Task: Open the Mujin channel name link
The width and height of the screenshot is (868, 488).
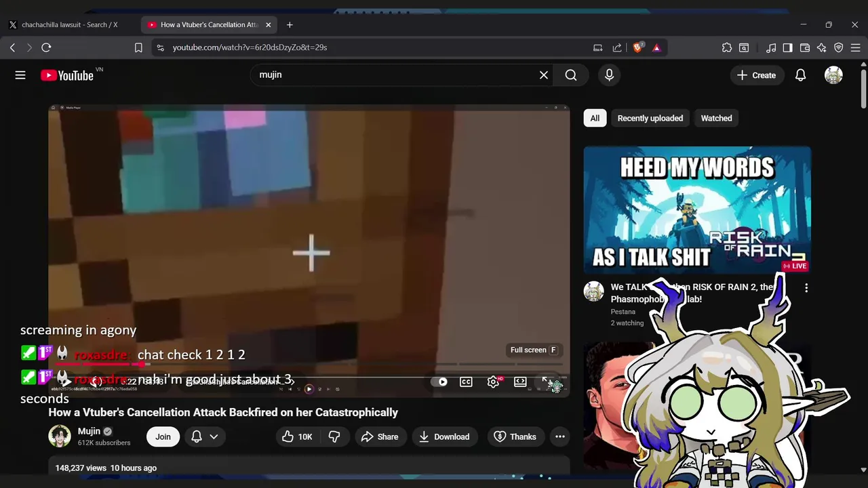Action: (89, 431)
